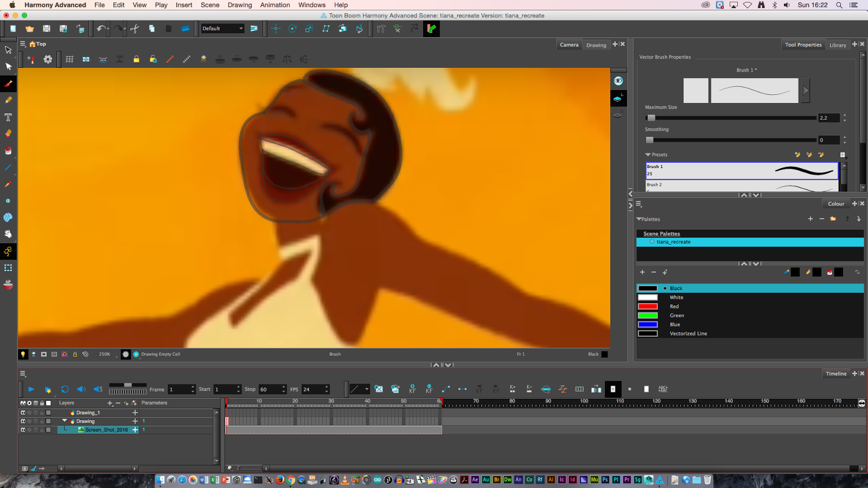The image size is (868, 488).
Task: Play the animation in Timeline
Action: click(31, 389)
